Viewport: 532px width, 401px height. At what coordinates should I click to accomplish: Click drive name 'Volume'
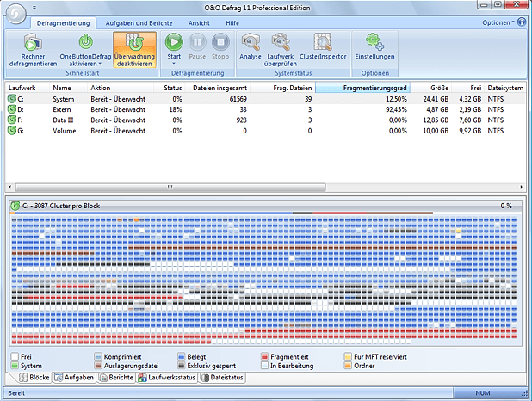[64, 131]
